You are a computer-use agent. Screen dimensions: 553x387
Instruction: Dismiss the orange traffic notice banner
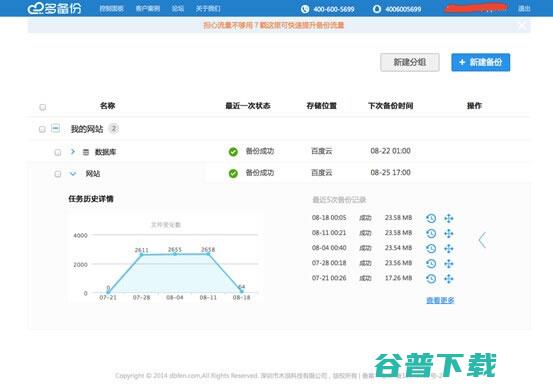click(x=522, y=25)
